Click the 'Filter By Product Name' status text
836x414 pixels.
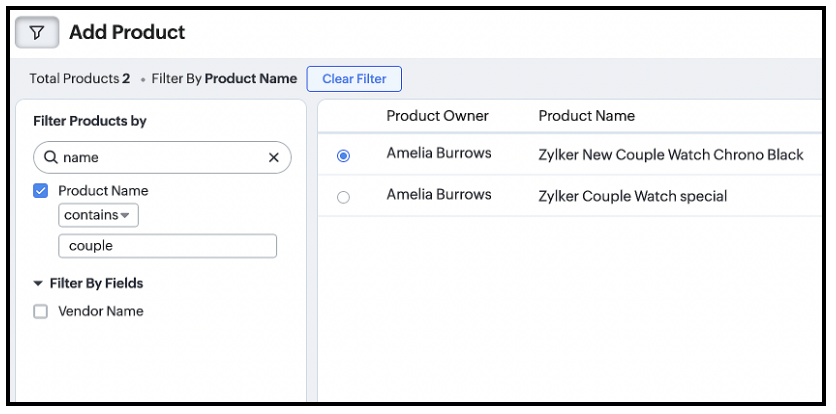click(224, 79)
